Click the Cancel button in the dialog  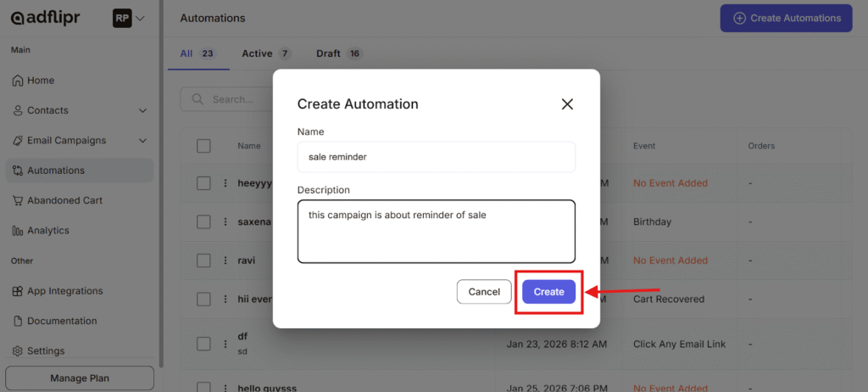pos(484,292)
